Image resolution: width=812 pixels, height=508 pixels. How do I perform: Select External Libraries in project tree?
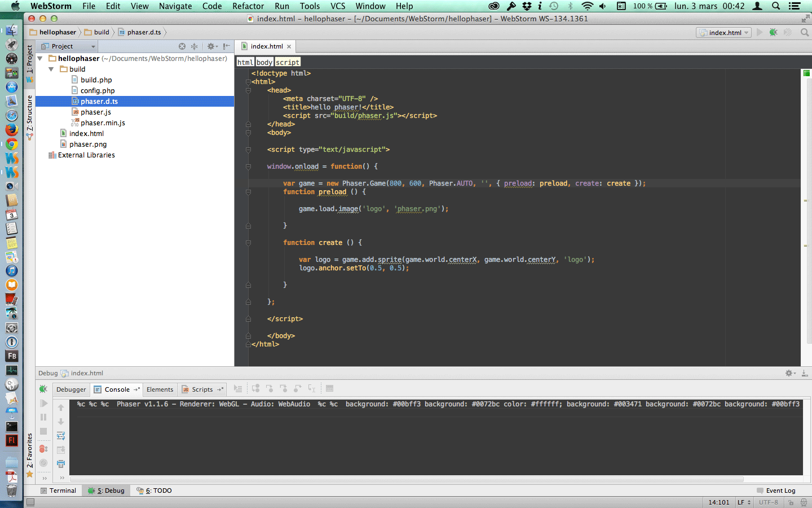pos(86,155)
